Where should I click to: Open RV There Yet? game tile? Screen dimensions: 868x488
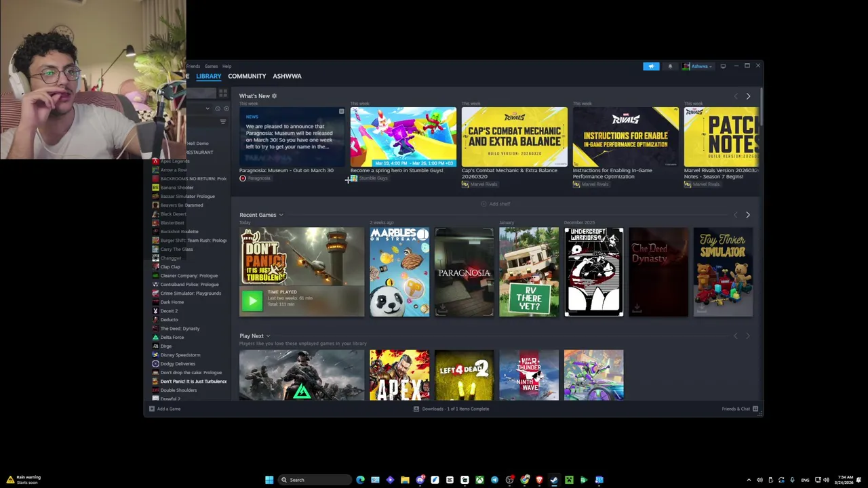529,272
